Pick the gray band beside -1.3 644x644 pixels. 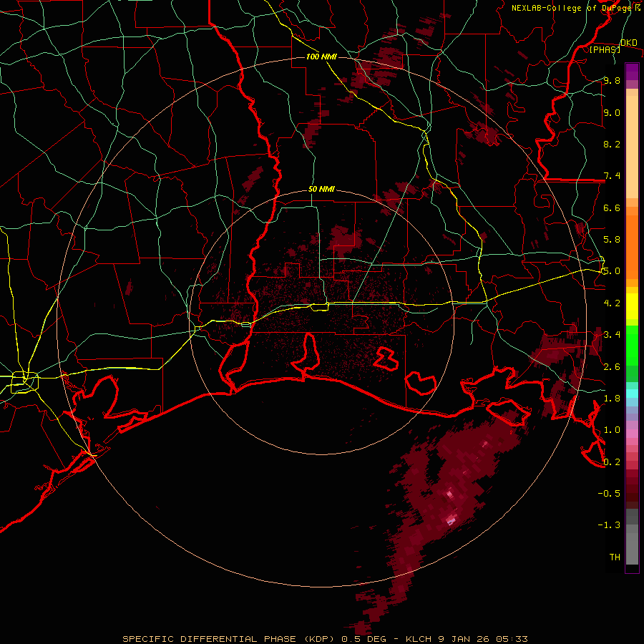[632, 529]
